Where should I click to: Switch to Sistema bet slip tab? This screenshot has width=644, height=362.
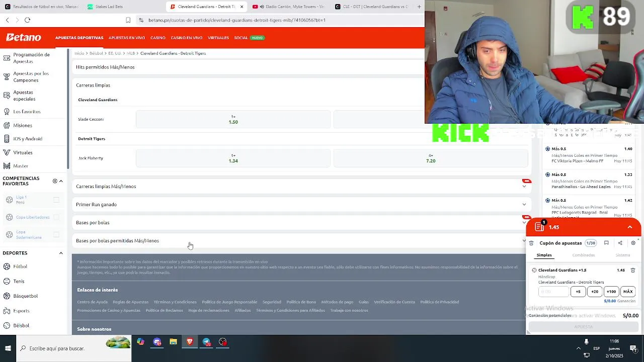tap(623, 255)
